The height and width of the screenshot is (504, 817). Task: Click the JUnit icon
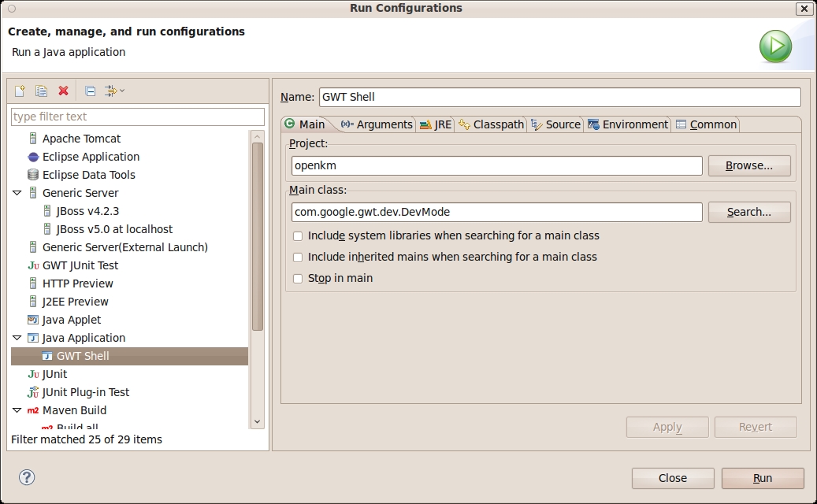(33, 374)
